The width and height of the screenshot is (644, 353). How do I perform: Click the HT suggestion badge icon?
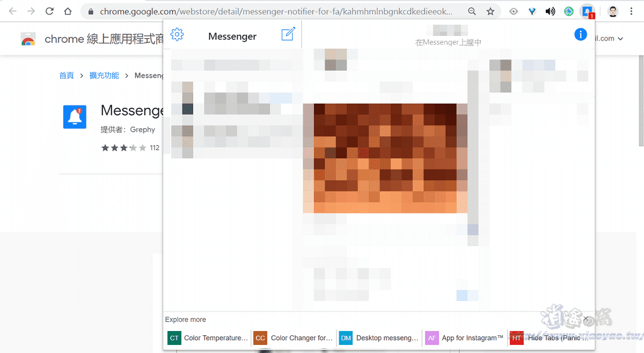(x=517, y=338)
